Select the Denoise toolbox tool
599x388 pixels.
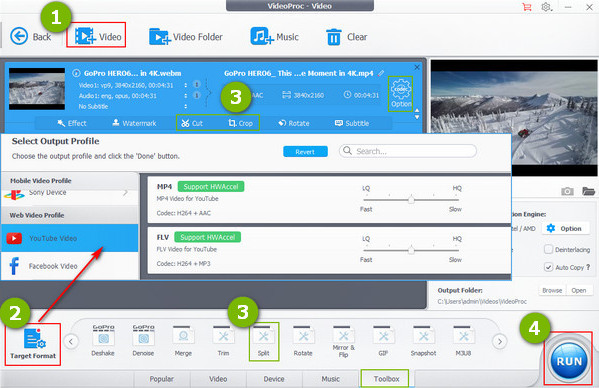pyautogui.click(x=143, y=341)
